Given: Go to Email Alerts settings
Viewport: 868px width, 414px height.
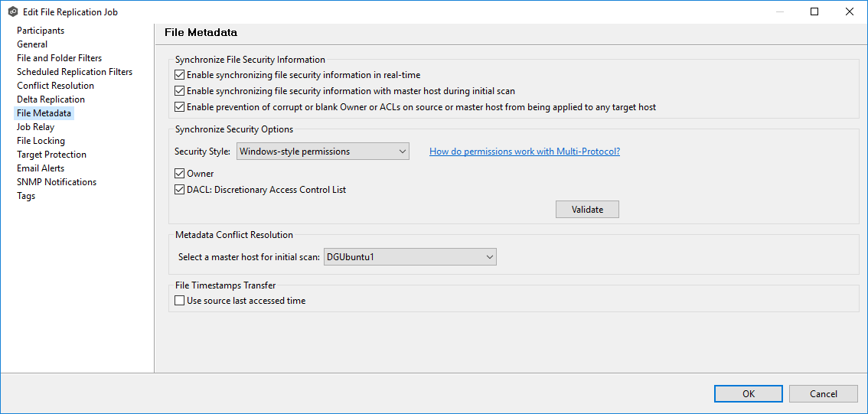Looking at the screenshot, I should (41, 168).
